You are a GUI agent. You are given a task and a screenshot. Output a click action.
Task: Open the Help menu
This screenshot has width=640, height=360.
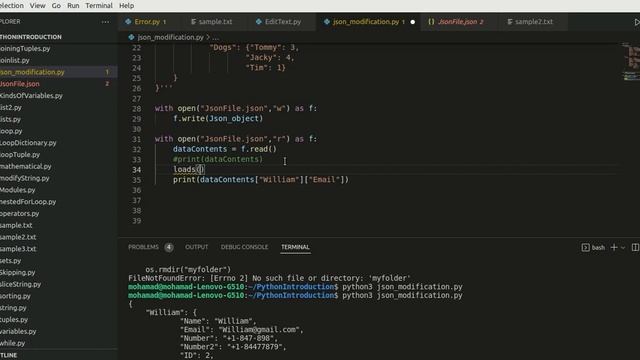127,6
